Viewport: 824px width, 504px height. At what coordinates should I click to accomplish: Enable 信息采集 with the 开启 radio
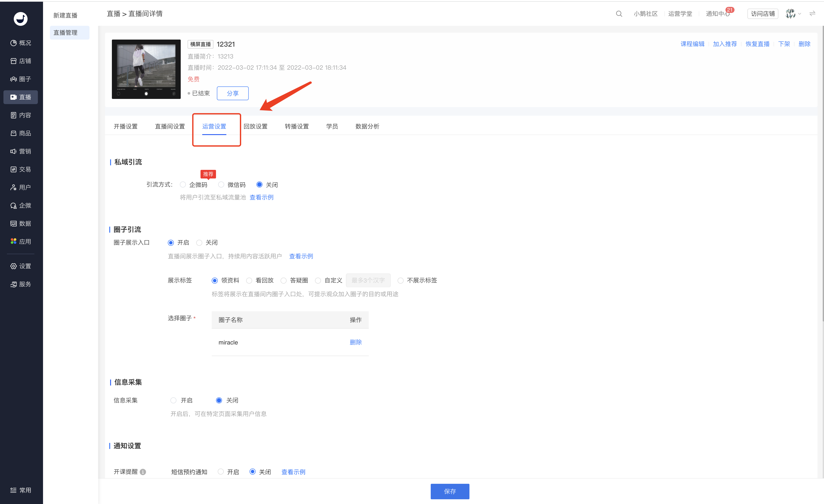(x=173, y=400)
